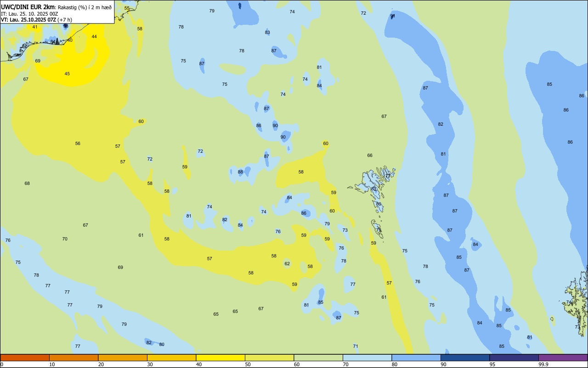
Task: Pick the 90–95 dark blue legend segment
Action: tap(465, 357)
